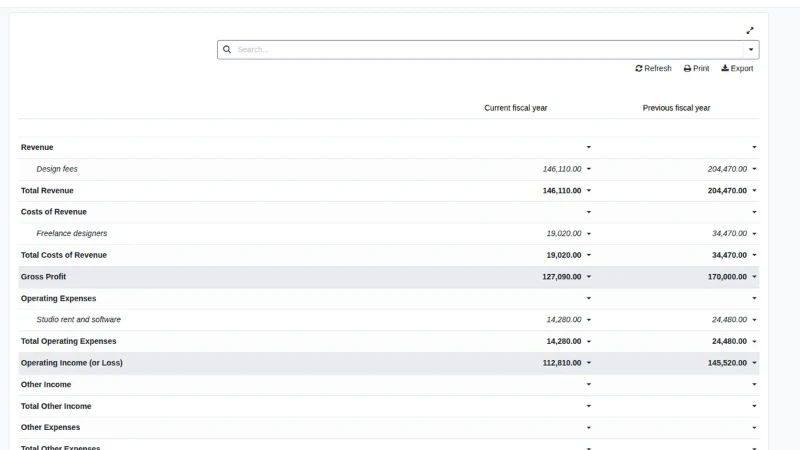Select the Other Expenses row label
800x450 pixels.
tap(51, 428)
